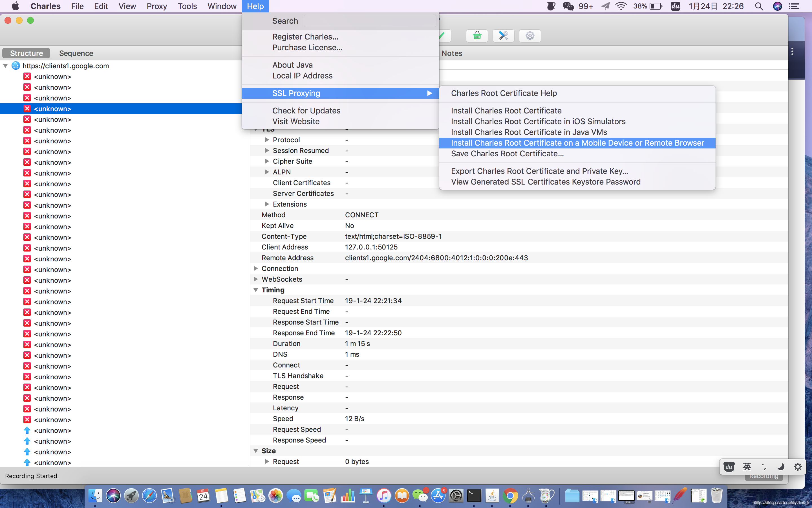Image resolution: width=812 pixels, height=508 pixels.
Task: Toggle moon icon in input method bar
Action: coord(781,467)
